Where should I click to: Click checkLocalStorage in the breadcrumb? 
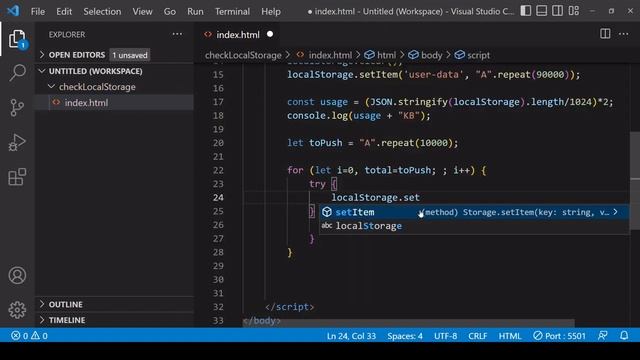click(x=243, y=55)
